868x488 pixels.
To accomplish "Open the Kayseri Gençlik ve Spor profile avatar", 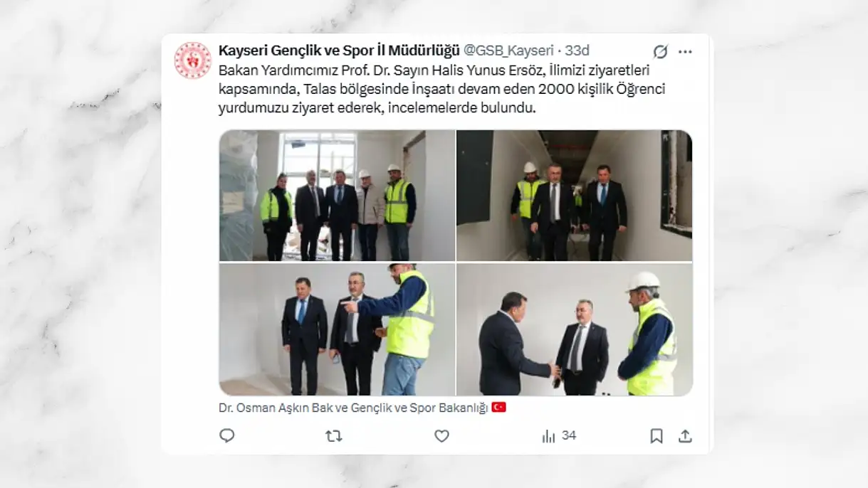I will pos(192,60).
